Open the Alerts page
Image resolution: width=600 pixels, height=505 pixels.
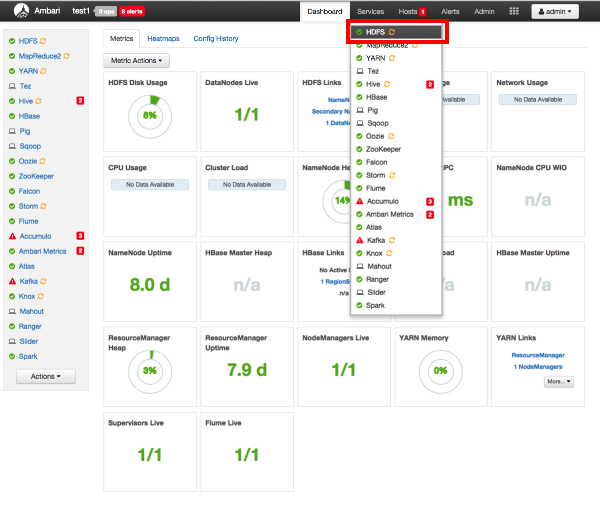tap(450, 11)
